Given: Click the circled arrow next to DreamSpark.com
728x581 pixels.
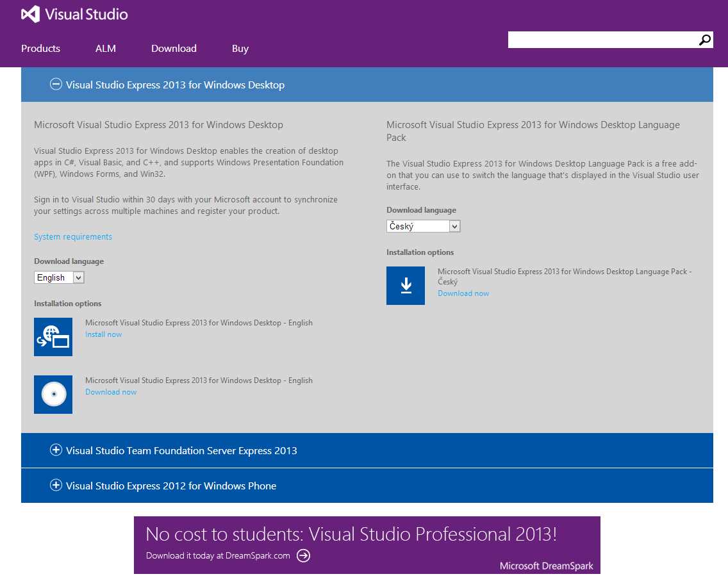Looking at the screenshot, I should [x=303, y=556].
